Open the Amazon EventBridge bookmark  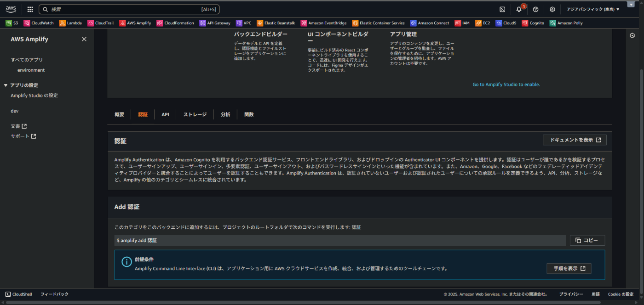click(324, 23)
